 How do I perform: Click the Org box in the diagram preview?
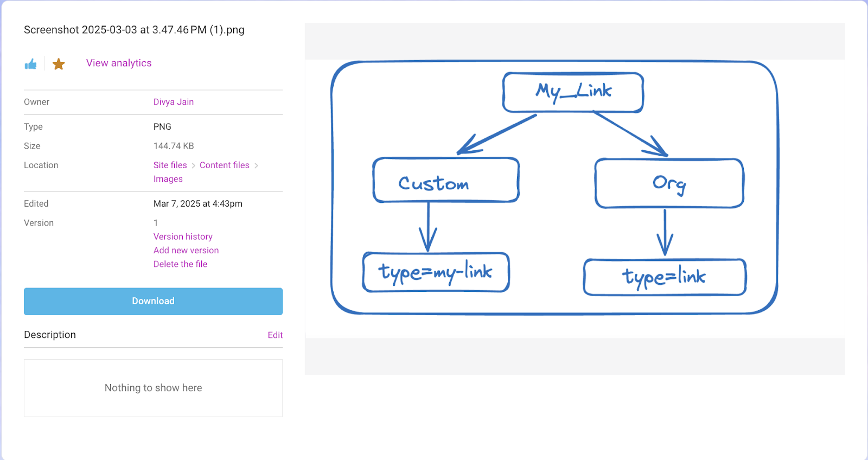click(669, 183)
